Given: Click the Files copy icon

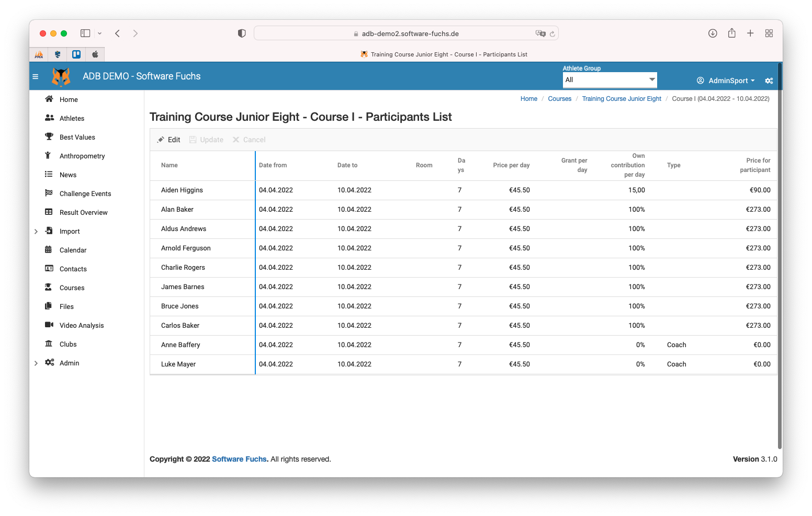Looking at the screenshot, I should click(48, 306).
